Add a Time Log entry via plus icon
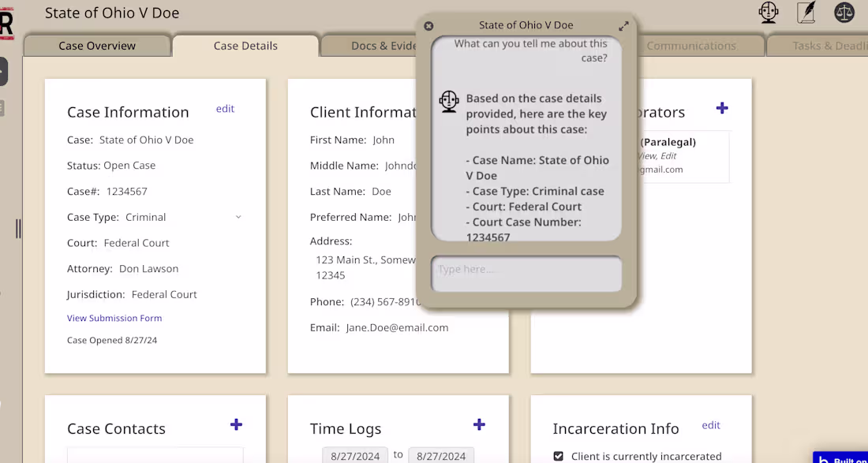Viewport: 868px width, 463px height. 479,424
